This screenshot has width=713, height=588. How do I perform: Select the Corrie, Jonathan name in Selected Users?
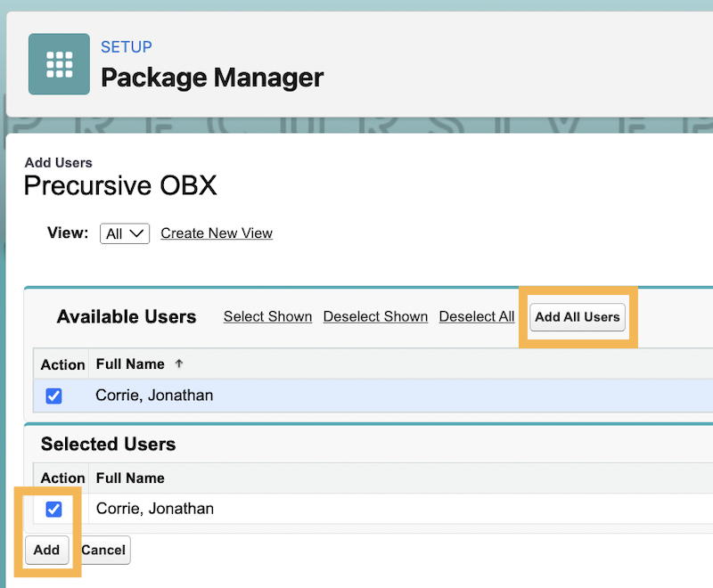(154, 509)
